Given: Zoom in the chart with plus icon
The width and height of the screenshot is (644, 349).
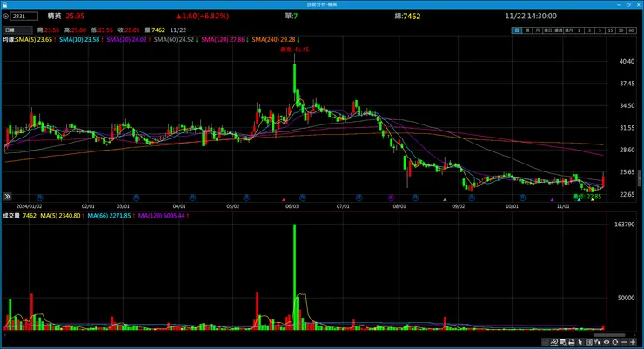Looking at the screenshot, I should click(633, 342).
